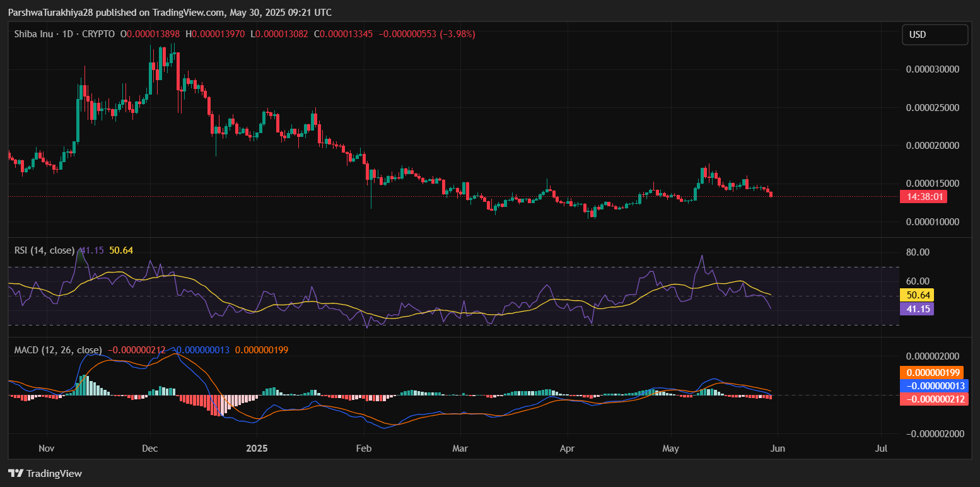The image size is (980, 487).
Task: Click the 0.000030000 price axis label
Action: (932, 69)
